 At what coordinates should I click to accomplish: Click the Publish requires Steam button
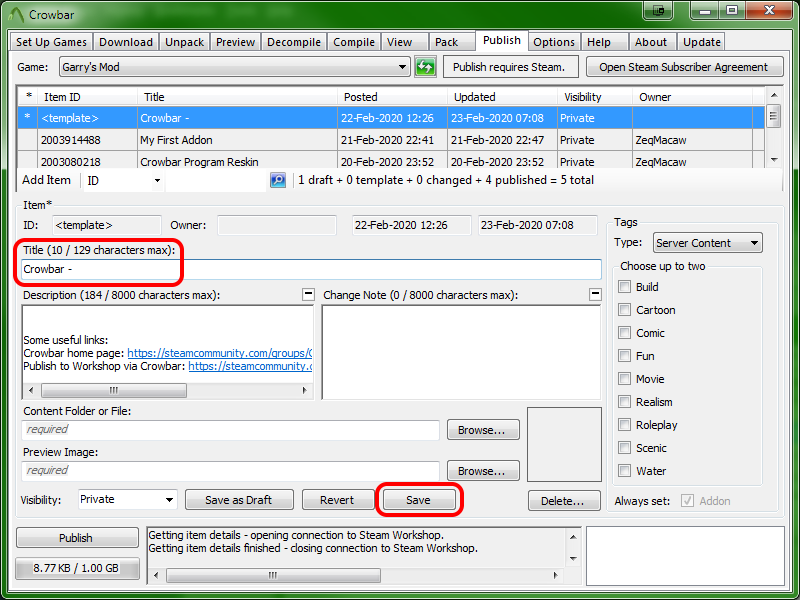(510, 67)
